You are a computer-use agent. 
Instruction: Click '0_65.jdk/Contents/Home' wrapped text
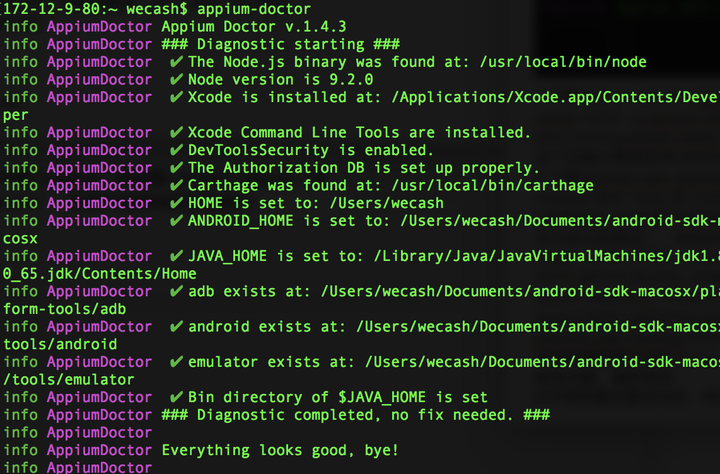(100, 274)
